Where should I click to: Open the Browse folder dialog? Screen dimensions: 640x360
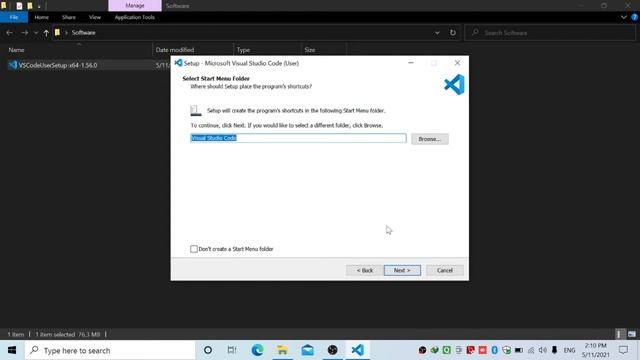pyautogui.click(x=430, y=139)
